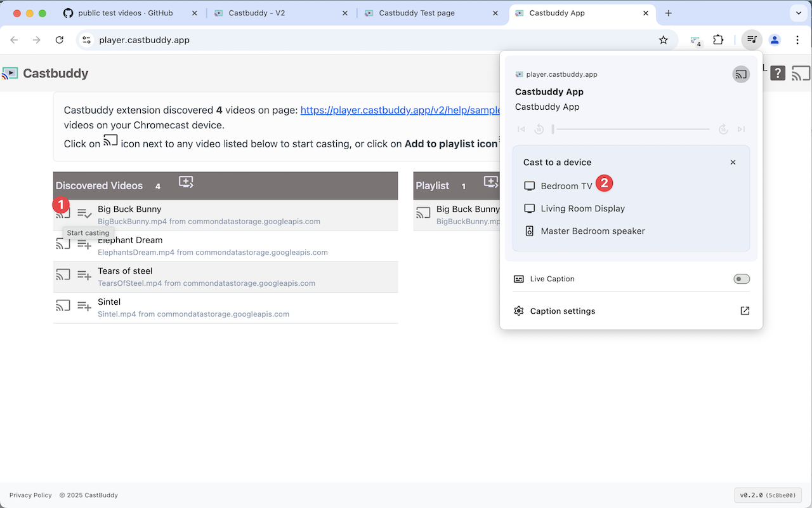Click the next track button in the media popup
Viewport: 812px width, 508px height.
pos(741,129)
